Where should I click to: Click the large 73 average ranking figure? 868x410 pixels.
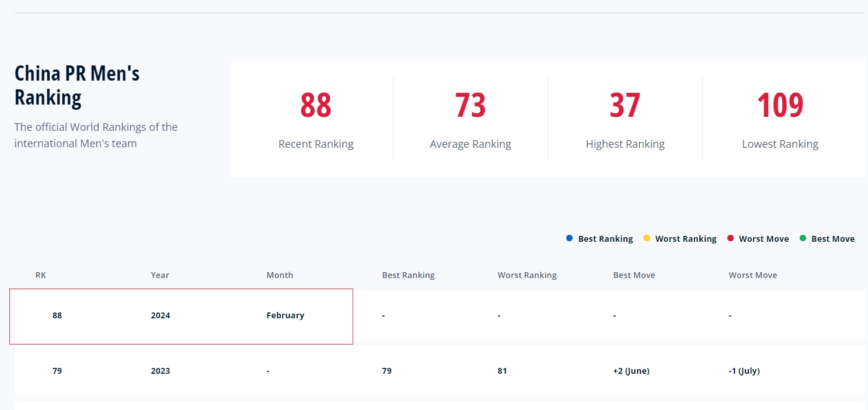[x=470, y=105]
